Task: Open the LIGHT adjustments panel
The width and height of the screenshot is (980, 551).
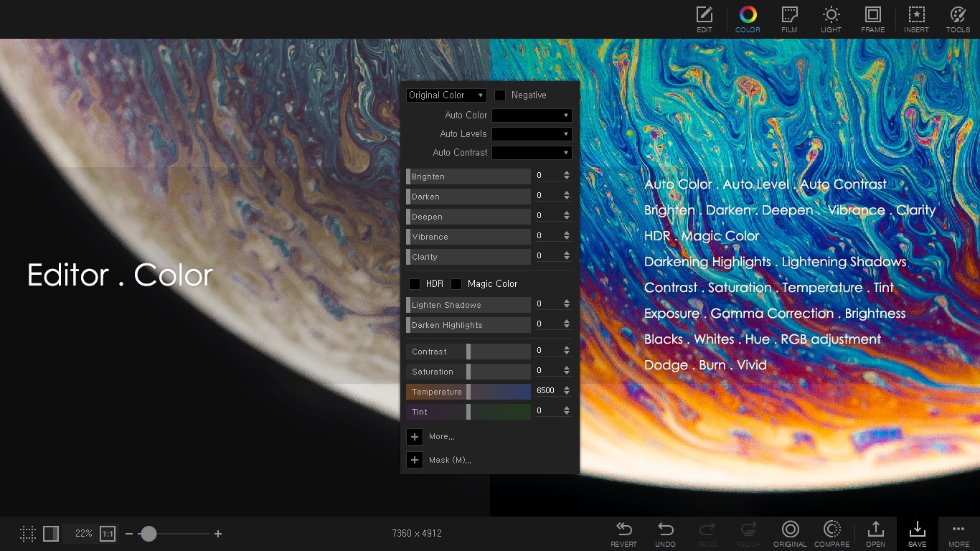Action: click(831, 19)
